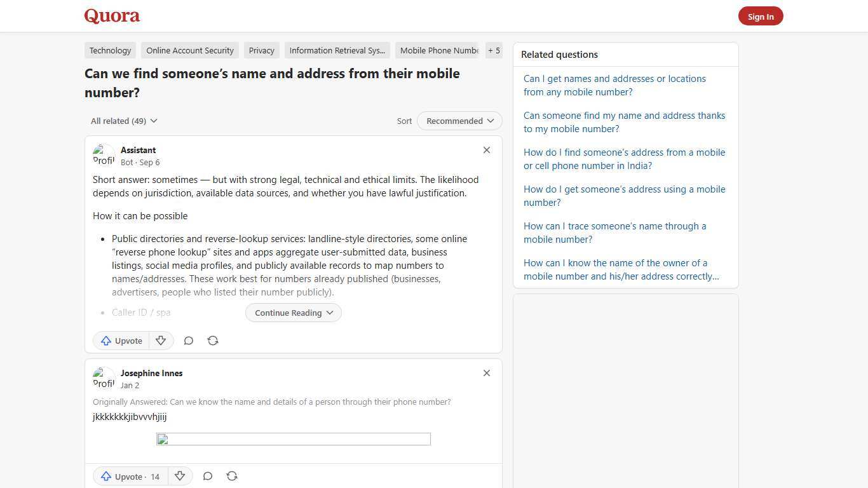868x488 pixels.
Task: Share the Assistant's answer via repost icon
Action: point(213,341)
